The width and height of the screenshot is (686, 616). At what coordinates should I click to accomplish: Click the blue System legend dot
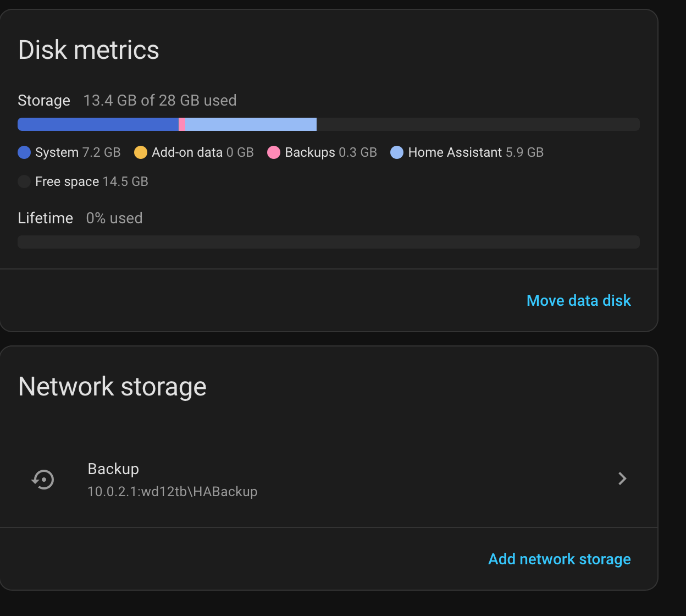pyautogui.click(x=24, y=152)
